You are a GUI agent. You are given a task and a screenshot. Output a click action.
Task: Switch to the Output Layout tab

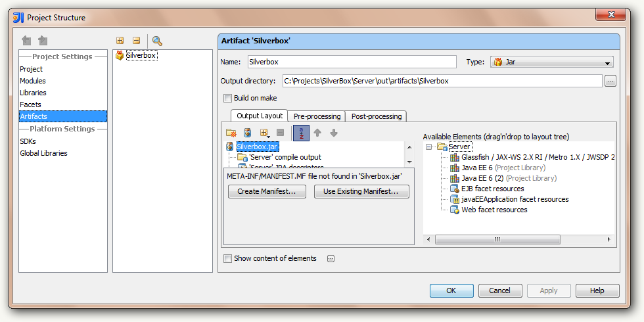point(260,116)
